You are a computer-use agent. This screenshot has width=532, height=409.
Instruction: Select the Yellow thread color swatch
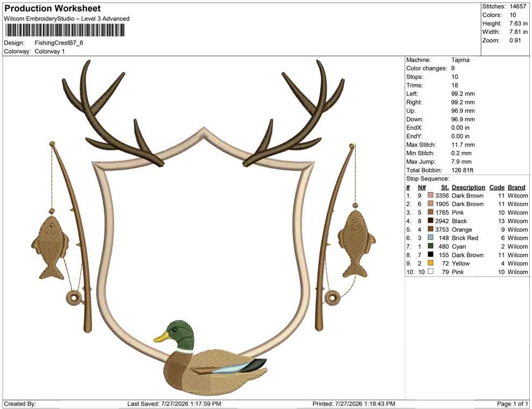[x=430, y=263]
